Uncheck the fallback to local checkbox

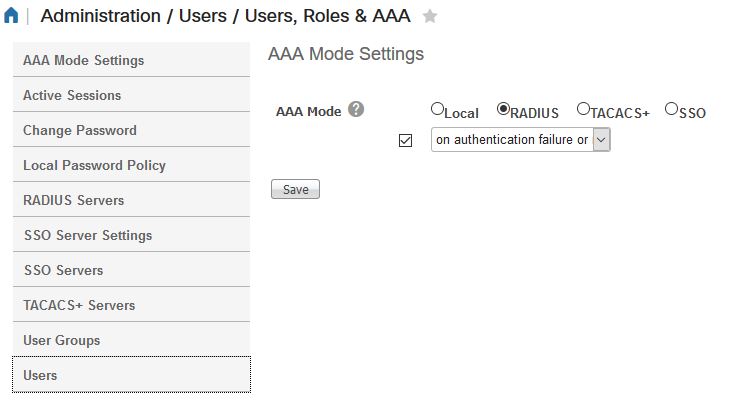405,140
